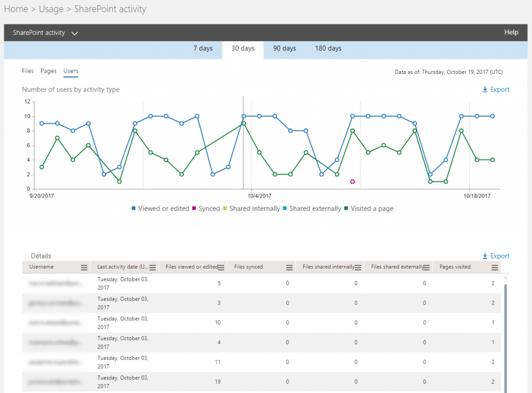
Task: Click the SharePoint activity breadcrumb text
Action: (110, 9)
